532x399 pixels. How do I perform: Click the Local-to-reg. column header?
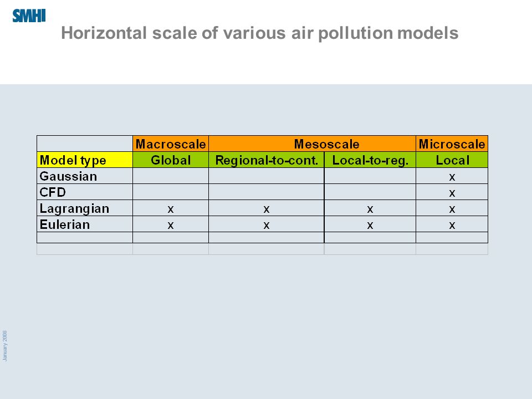click(370, 160)
